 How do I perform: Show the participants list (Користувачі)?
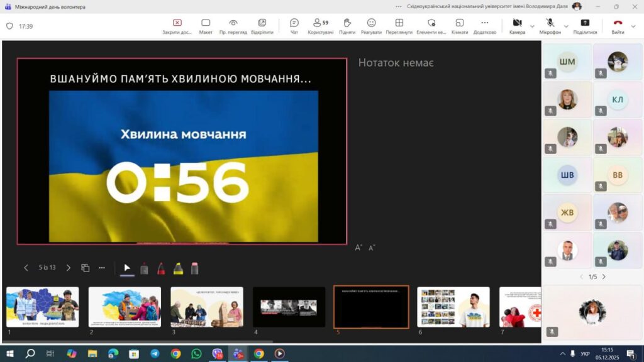click(320, 26)
